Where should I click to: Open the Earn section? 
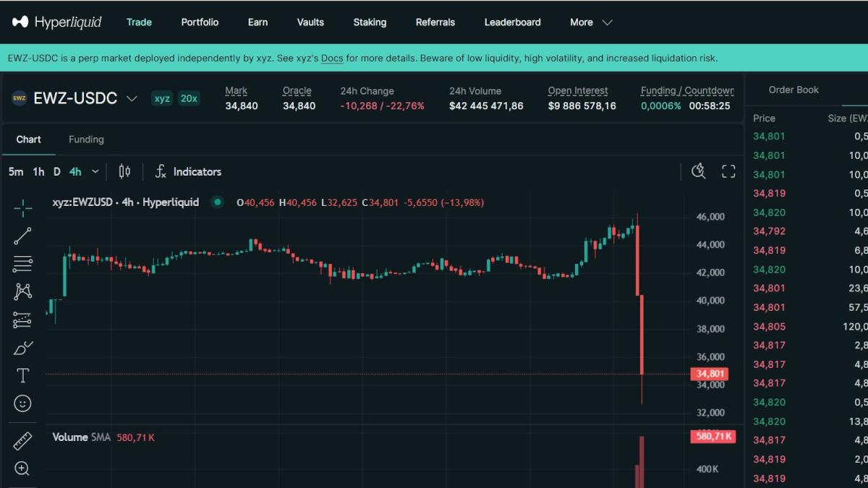click(x=258, y=22)
